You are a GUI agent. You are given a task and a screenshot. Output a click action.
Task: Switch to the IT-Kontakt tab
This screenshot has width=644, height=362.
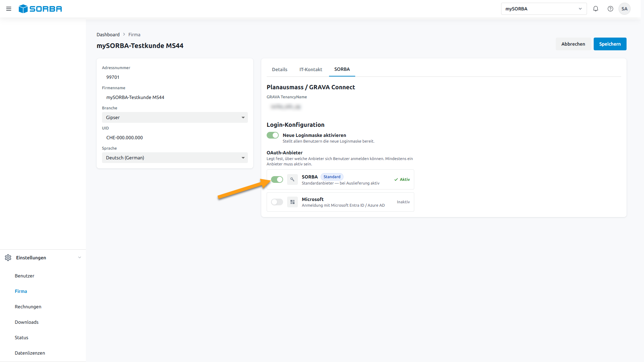311,69
